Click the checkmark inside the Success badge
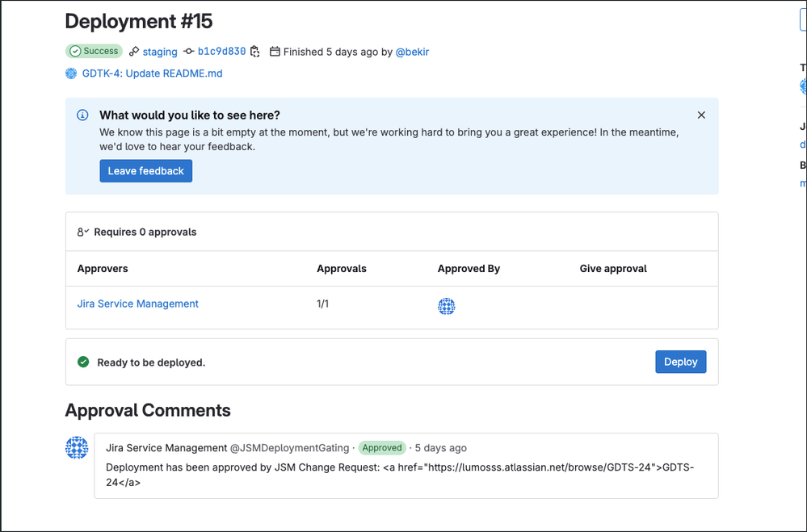The height and width of the screenshot is (532, 807). [x=75, y=51]
